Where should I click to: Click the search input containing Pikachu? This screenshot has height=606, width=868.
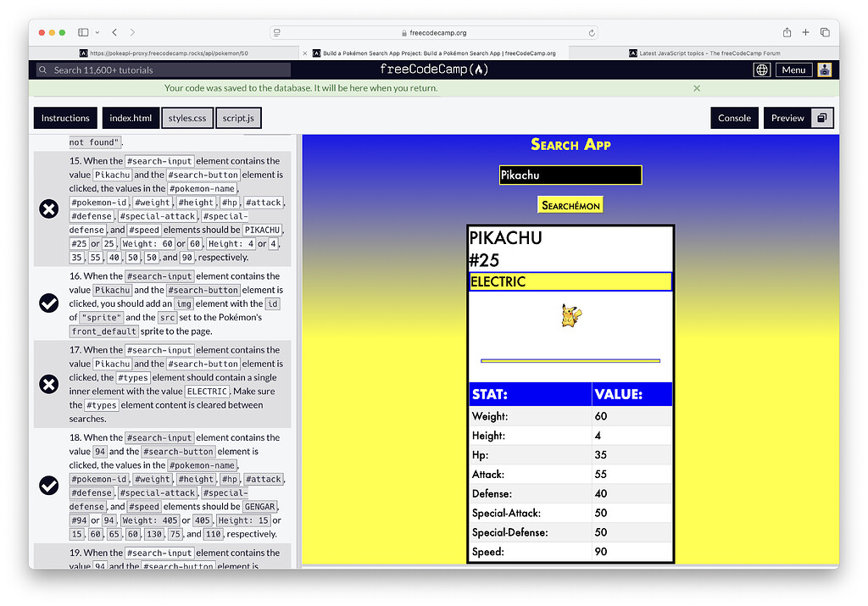tap(570, 175)
